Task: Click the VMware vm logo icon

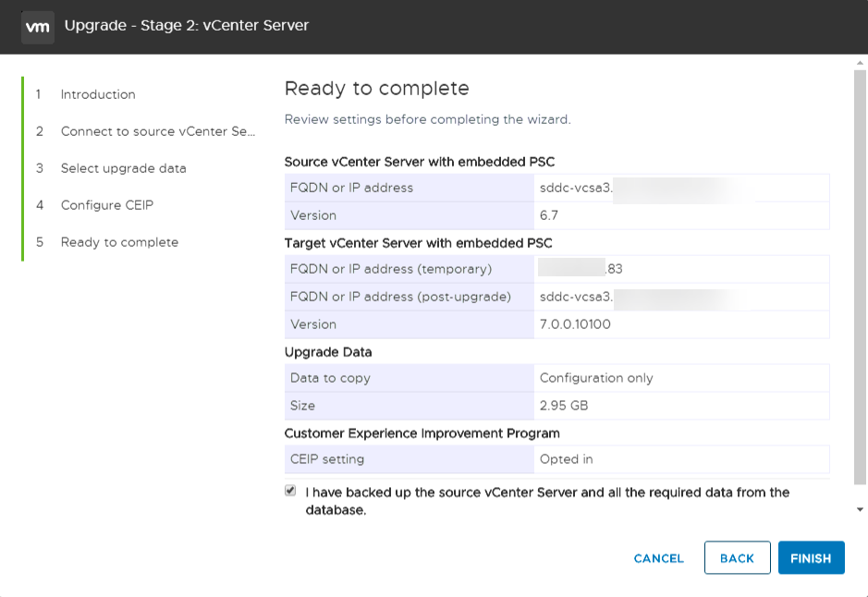Action: tap(38, 27)
